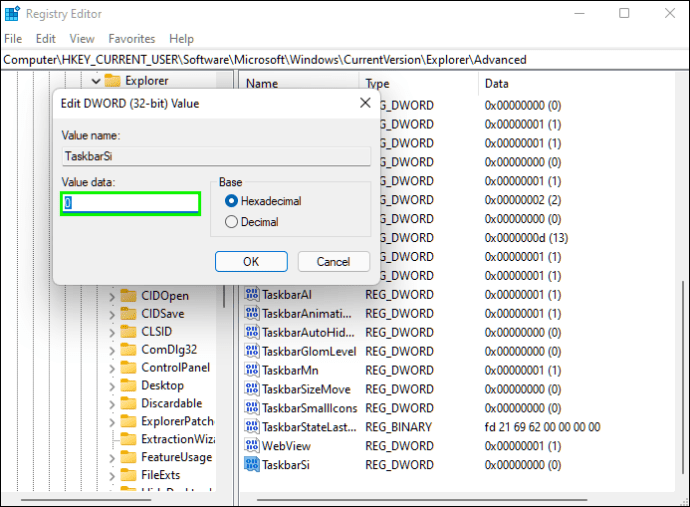Click the ExtractionWizard folder icon
690x507 pixels.
pyautogui.click(x=128, y=439)
